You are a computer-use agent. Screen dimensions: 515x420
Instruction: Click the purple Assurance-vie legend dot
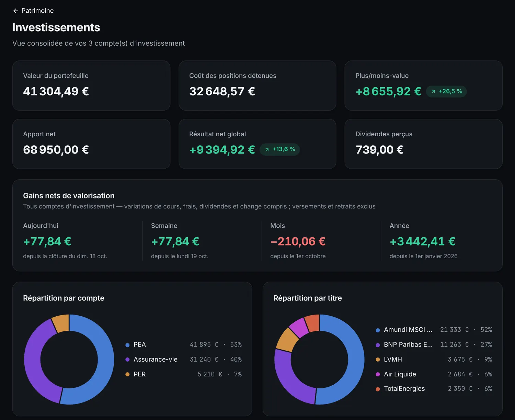[x=127, y=360]
